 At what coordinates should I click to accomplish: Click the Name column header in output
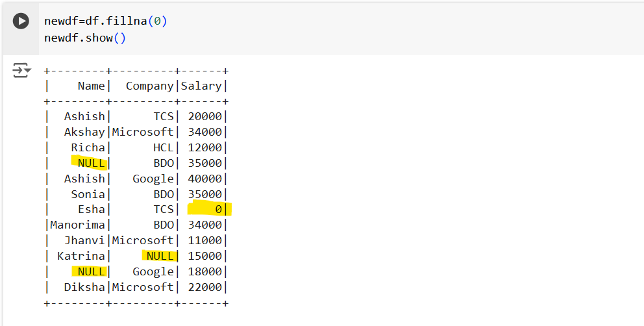91,86
